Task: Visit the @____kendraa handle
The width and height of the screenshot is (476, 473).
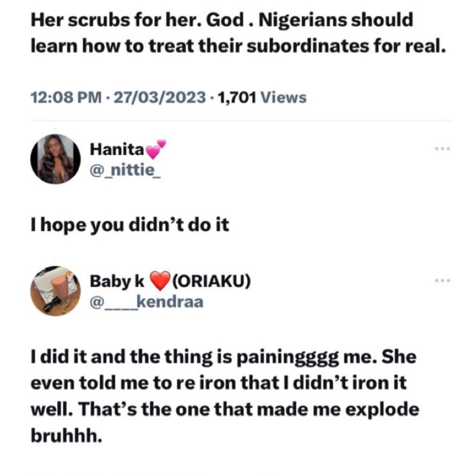Action: [146, 302]
